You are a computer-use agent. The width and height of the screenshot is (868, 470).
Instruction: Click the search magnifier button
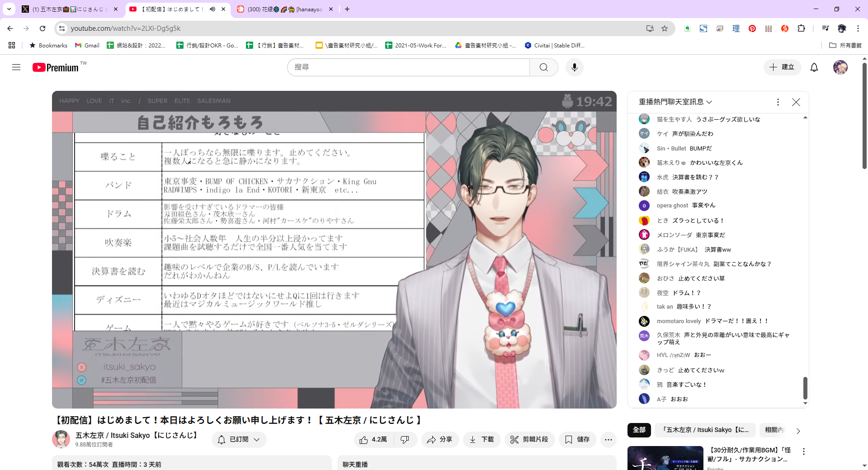point(543,67)
